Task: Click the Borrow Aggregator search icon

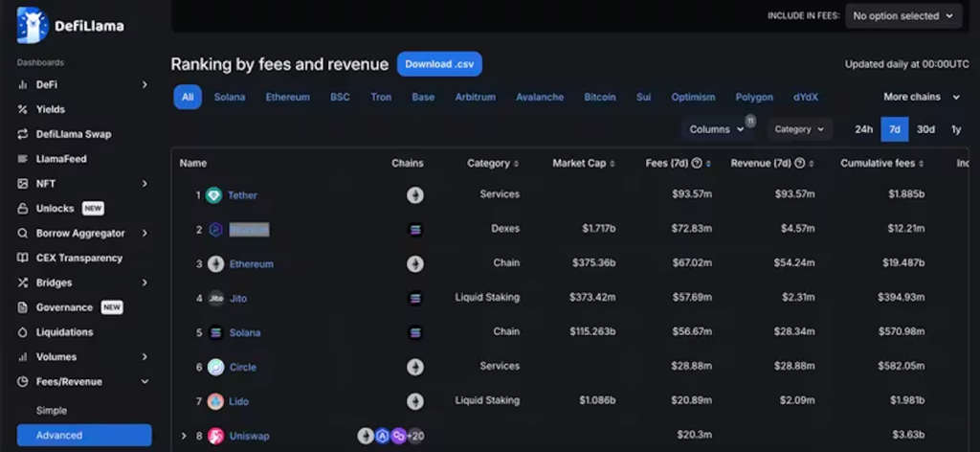Action: [x=23, y=234]
